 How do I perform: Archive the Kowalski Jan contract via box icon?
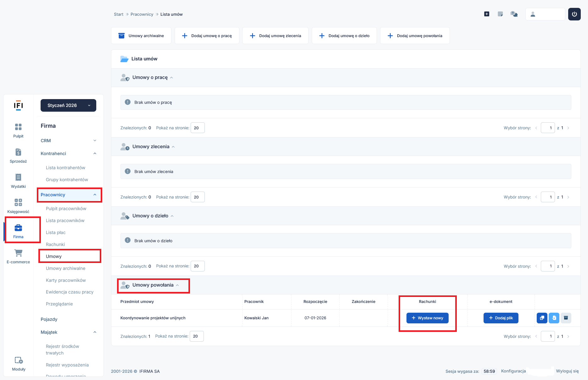(x=566, y=318)
